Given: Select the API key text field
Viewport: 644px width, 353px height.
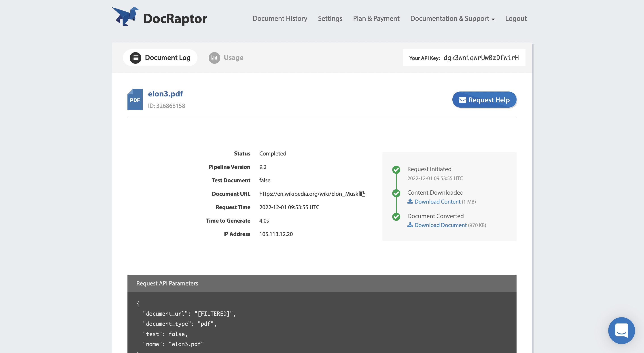Looking at the screenshot, I should click(481, 57).
